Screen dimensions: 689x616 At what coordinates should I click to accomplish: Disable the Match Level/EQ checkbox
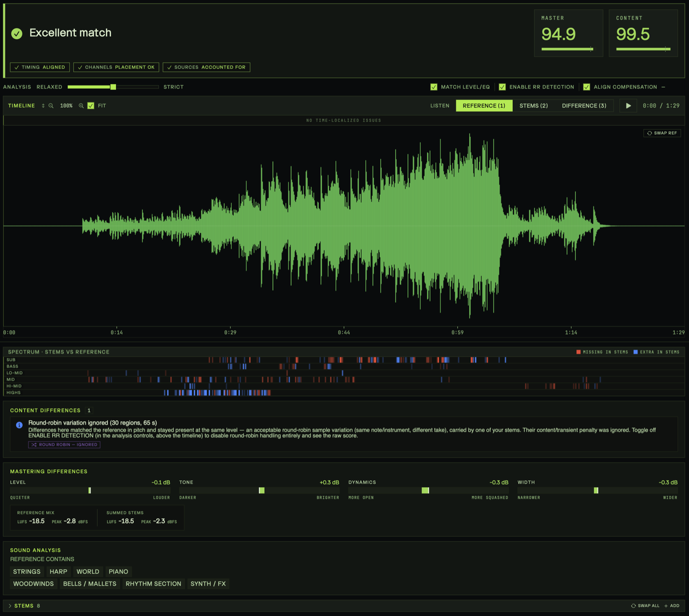click(x=434, y=87)
